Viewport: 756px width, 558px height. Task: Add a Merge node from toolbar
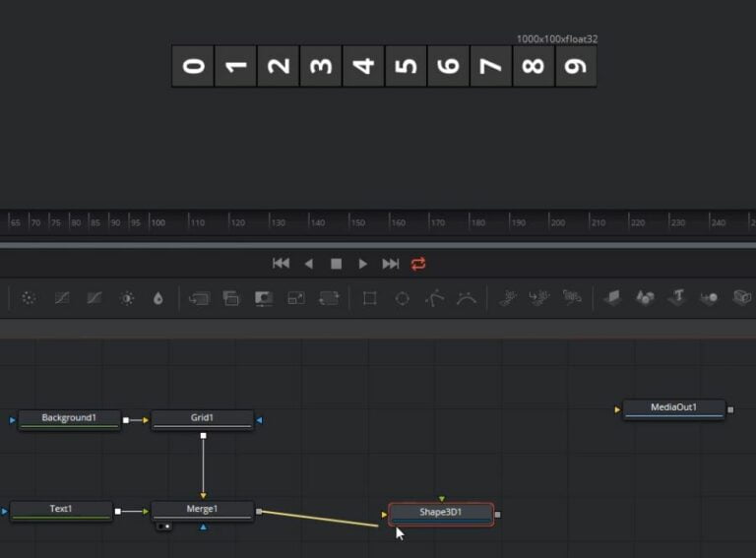pyautogui.click(x=231, y=298)
